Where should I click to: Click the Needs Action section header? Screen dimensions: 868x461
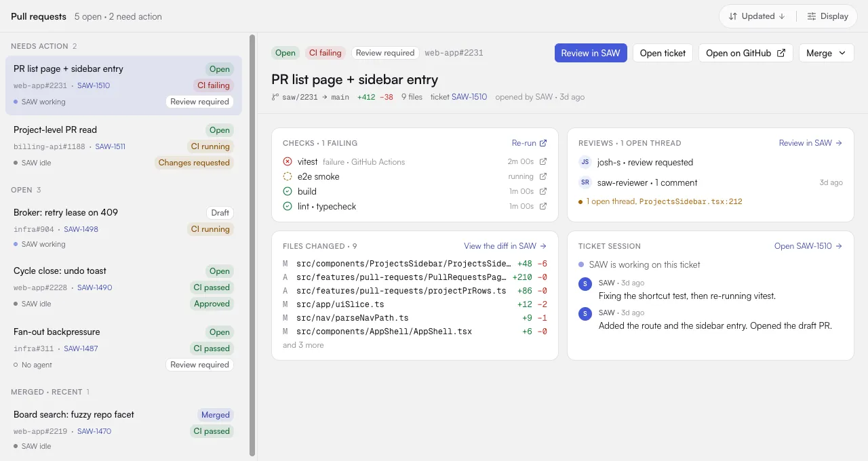[44, 46]
